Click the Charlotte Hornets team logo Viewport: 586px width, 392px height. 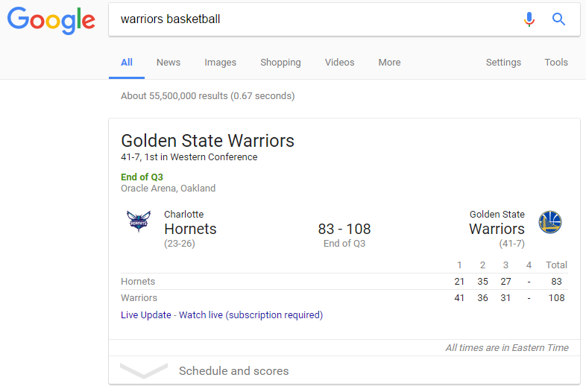tap(138, 222)
